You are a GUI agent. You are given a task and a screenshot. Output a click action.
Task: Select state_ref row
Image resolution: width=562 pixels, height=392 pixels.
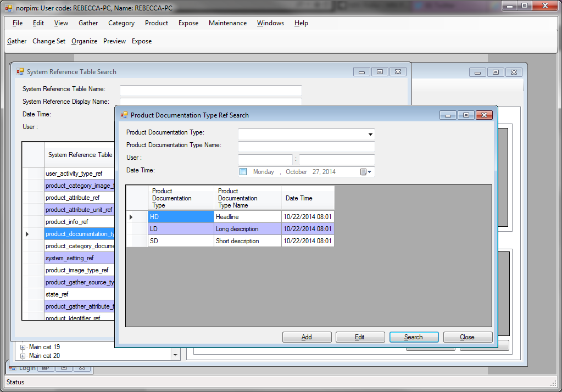coord(79,294)
